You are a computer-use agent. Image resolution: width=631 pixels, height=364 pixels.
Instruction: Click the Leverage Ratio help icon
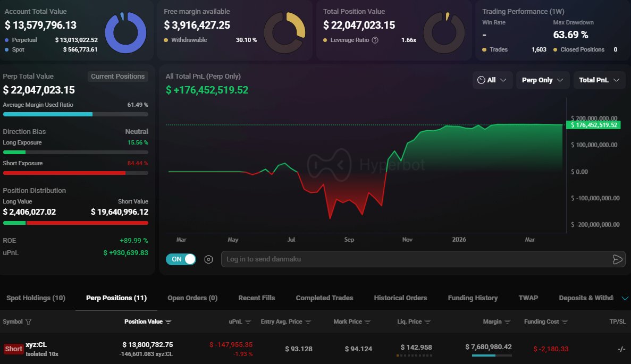click(x=376, y=40)
